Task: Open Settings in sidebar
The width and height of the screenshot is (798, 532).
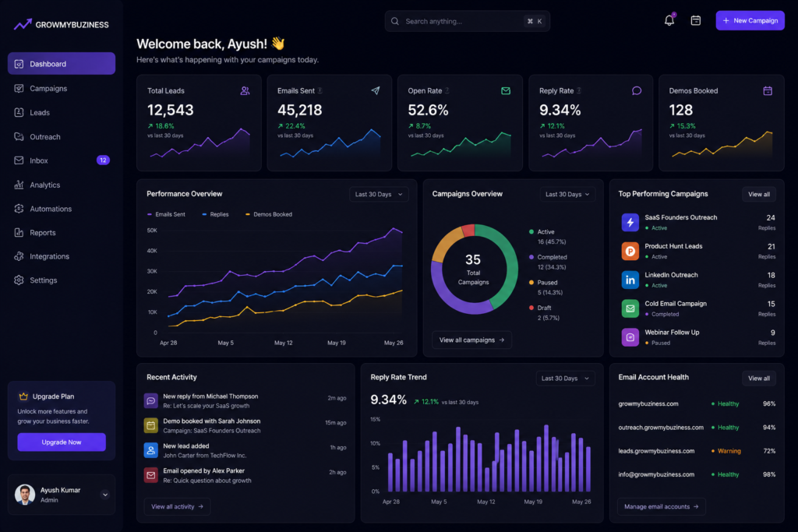Action: coord(61,280)
